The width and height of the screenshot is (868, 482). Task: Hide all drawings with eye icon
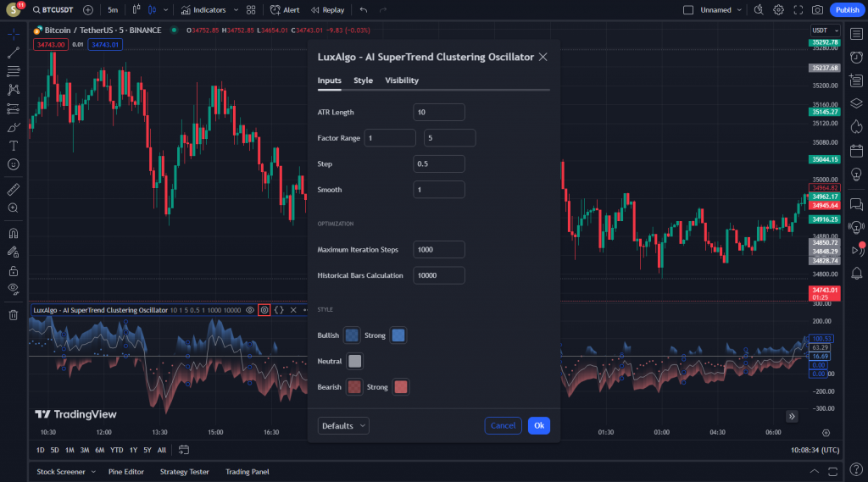click(x=14, y=290)
